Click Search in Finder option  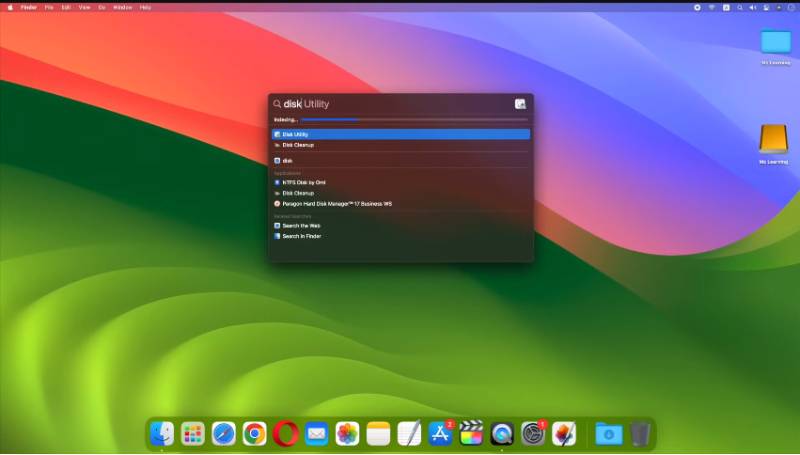click(x=300, y=236)
